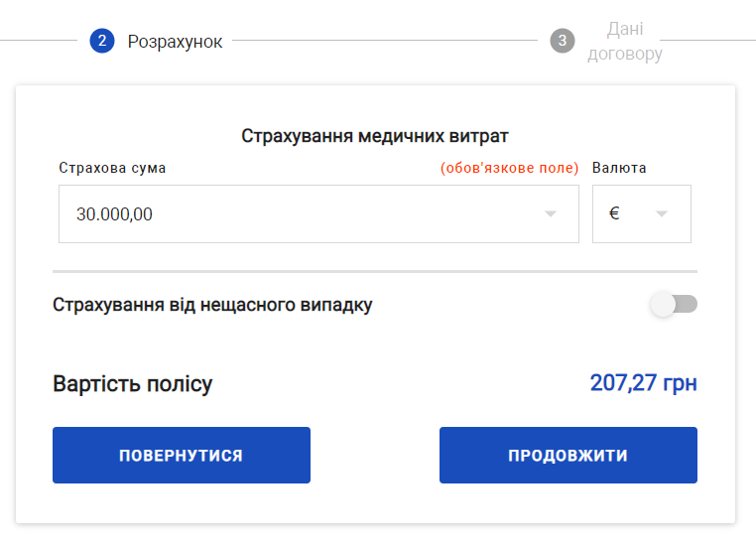Enable the accident insurance toggle switch

674,305
